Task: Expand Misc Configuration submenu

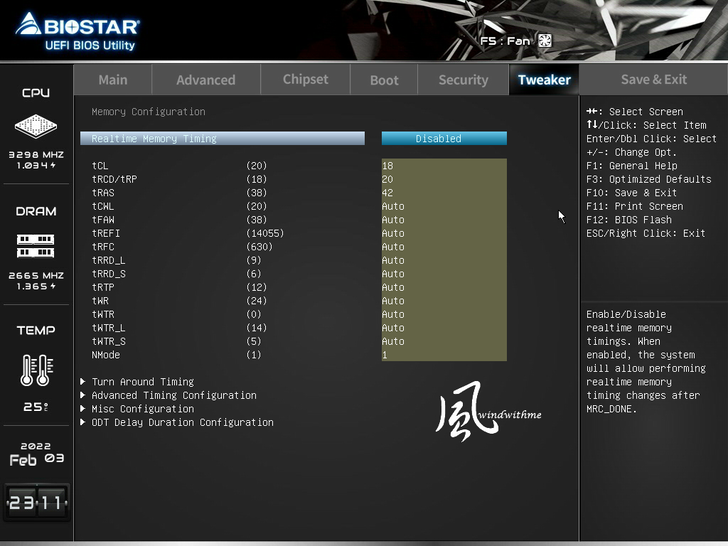Action: pyautogui.click(x=137, y=409)
